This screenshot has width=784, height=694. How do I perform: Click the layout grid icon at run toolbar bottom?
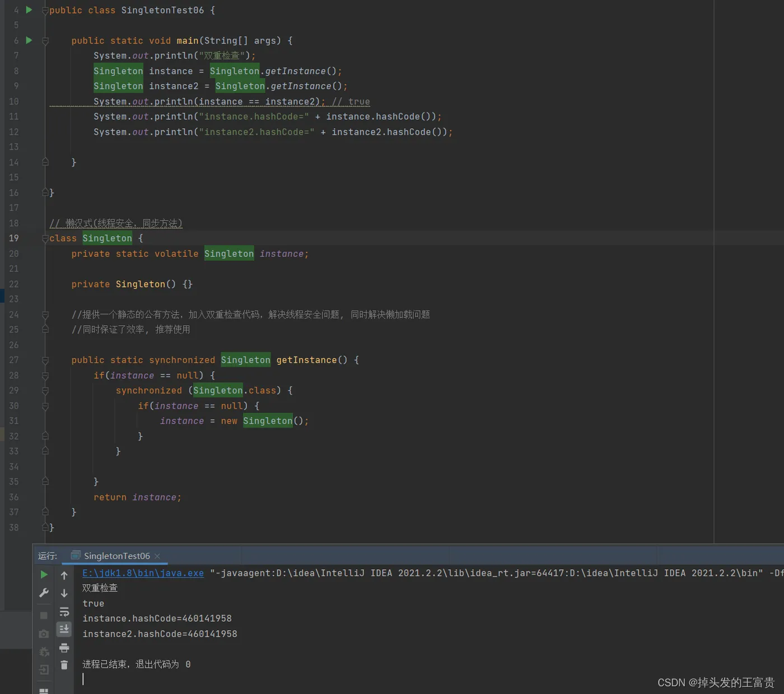point(44,691)
